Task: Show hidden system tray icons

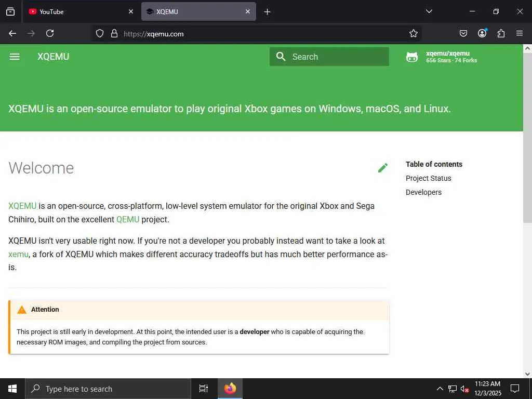Action: (440, 389)
